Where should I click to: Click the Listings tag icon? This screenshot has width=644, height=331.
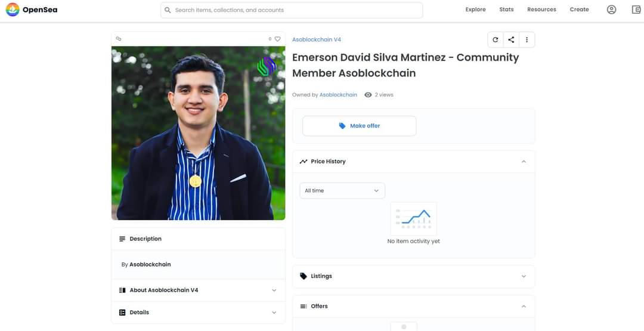pos(303,276)
